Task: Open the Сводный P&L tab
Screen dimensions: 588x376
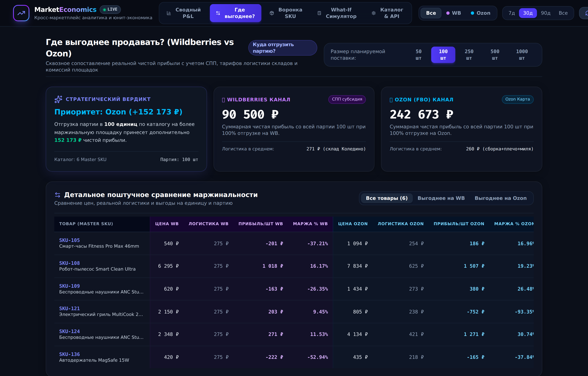Action: click(184, 13)
